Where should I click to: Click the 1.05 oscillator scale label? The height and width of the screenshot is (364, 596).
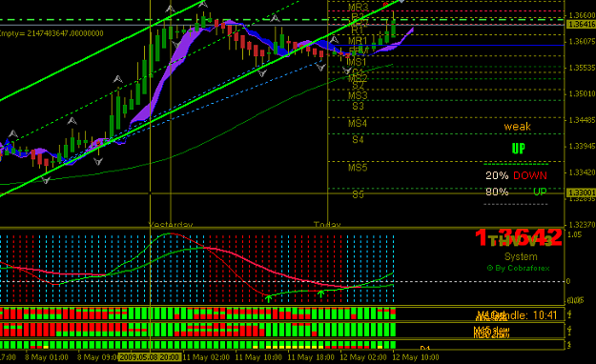tap(574, 234)
